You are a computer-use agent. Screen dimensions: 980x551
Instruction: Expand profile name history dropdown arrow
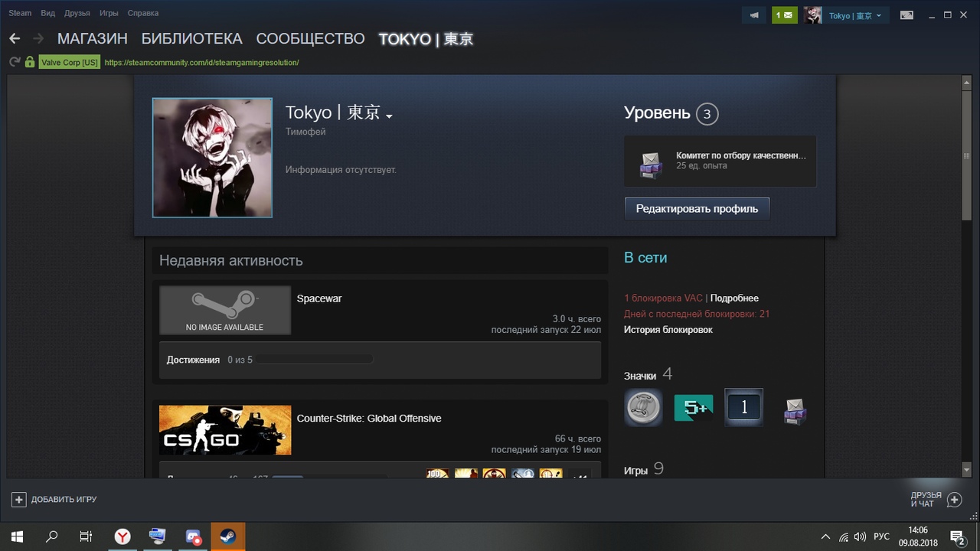pyautogui.click(x=389, y=116)
